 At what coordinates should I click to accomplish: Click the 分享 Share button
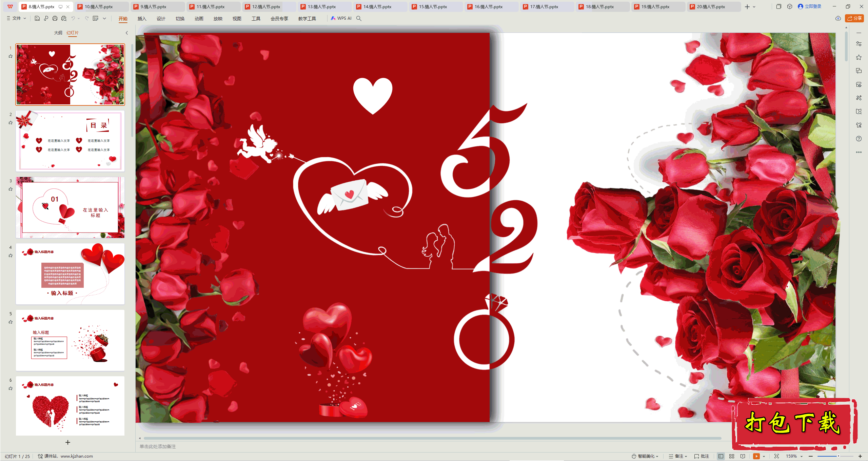tap(854, 18)
